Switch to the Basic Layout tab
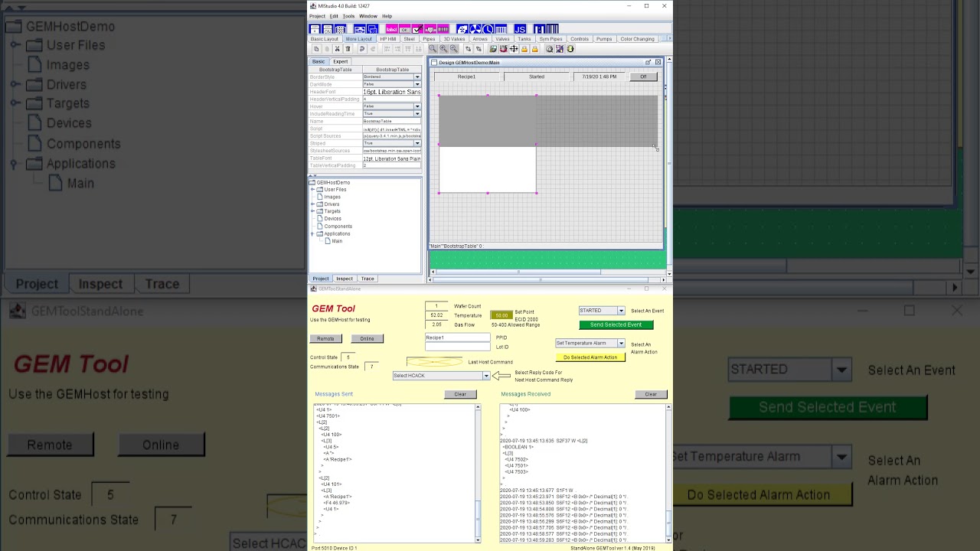The height and width of the screenshot is (551, 980). (x=324, y=39)
